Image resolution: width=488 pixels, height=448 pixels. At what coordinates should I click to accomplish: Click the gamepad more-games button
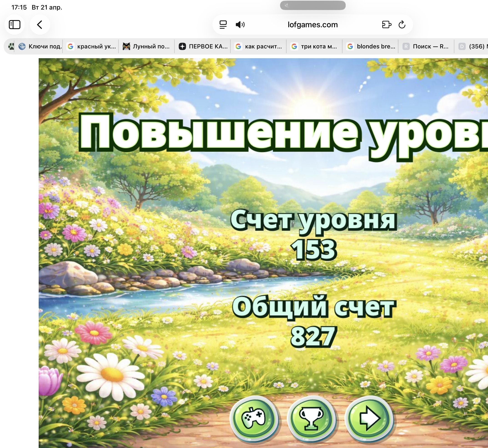(x=254, y=418)
